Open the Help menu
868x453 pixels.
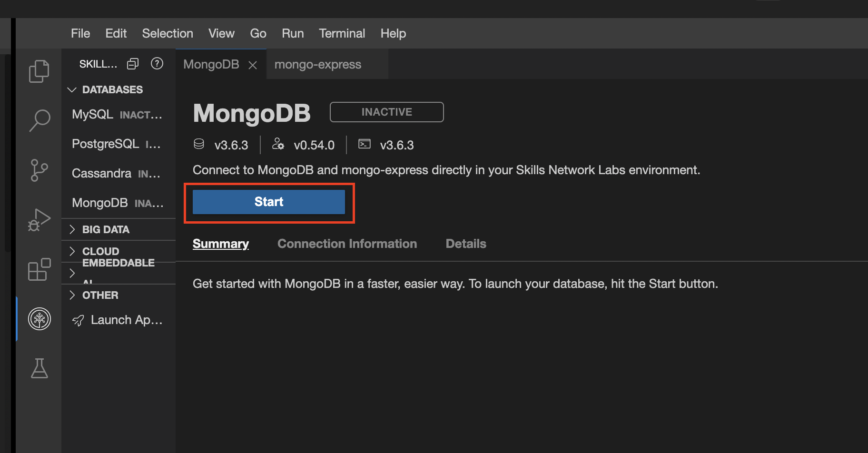click(393, 33)
